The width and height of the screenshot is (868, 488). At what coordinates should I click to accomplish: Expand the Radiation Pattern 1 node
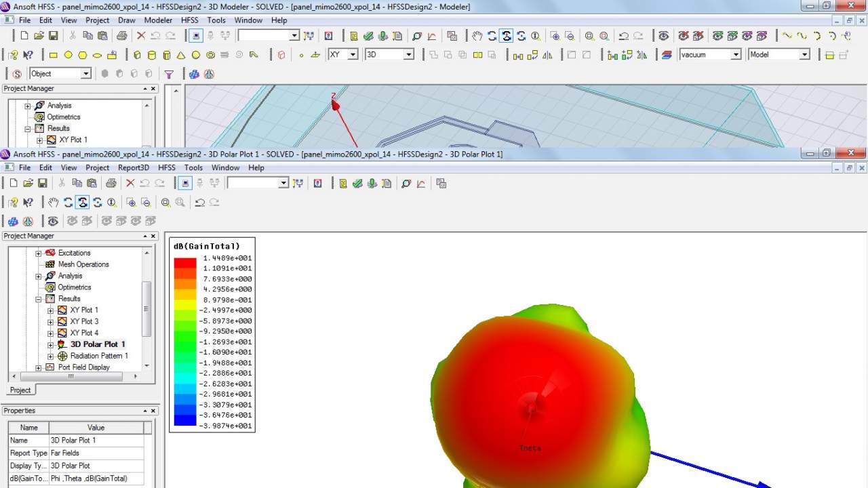51,357
